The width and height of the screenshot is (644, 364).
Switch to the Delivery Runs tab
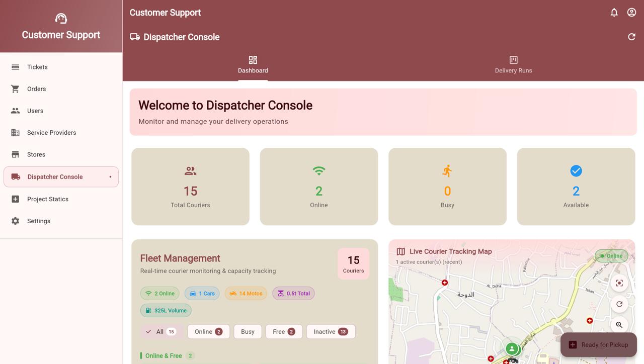click(x=513, y=64)
